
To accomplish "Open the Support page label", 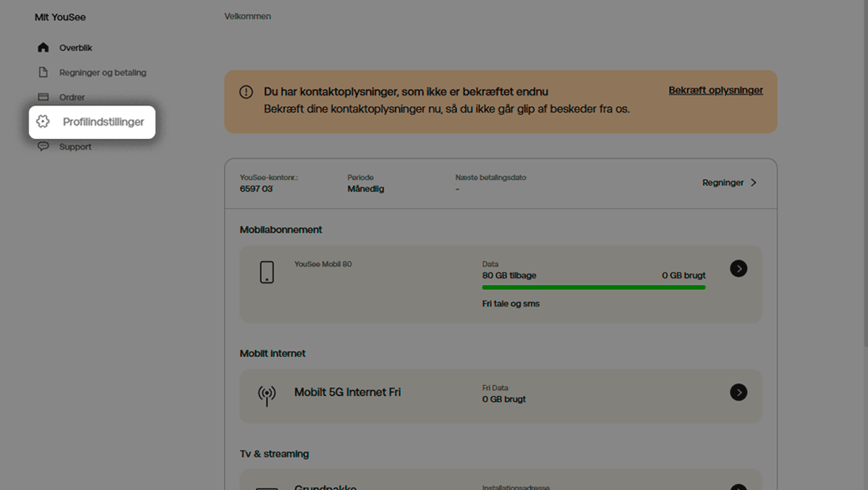I will [75, 147].
